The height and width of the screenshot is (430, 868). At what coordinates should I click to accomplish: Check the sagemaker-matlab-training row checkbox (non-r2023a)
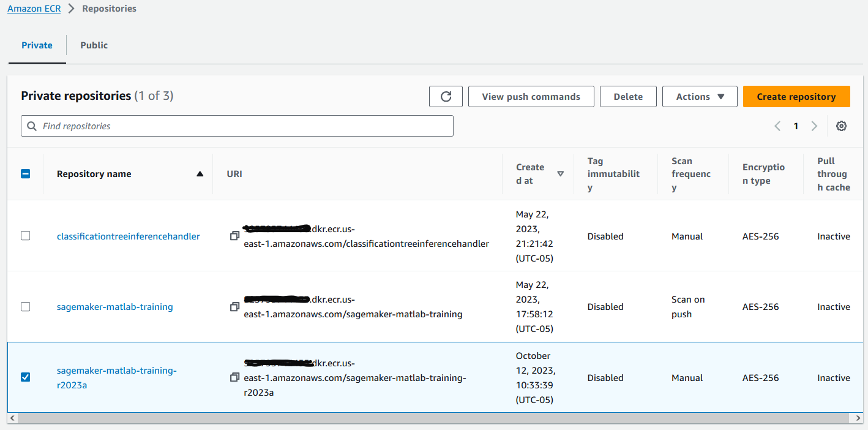tap(25, 306)
